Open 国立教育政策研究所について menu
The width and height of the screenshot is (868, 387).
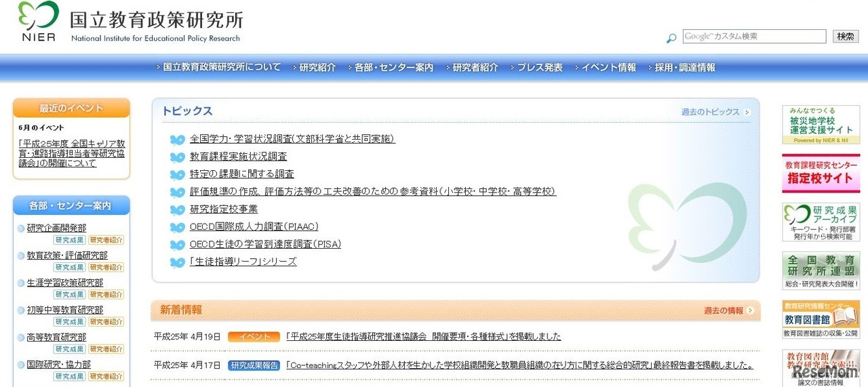coord(222,68)
